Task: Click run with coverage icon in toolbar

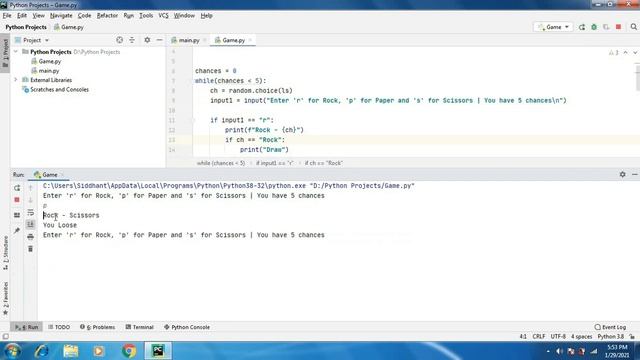Action: [x=606, y=27]
